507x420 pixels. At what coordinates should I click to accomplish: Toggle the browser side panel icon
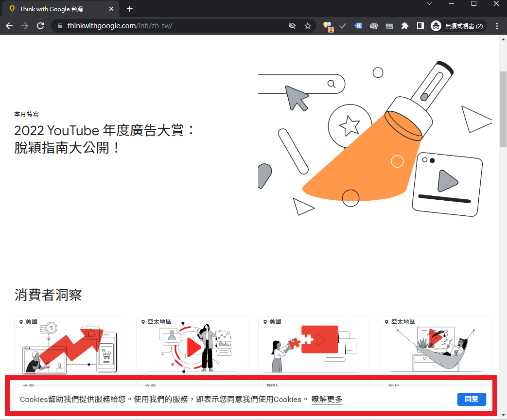[x=420, y=26]
